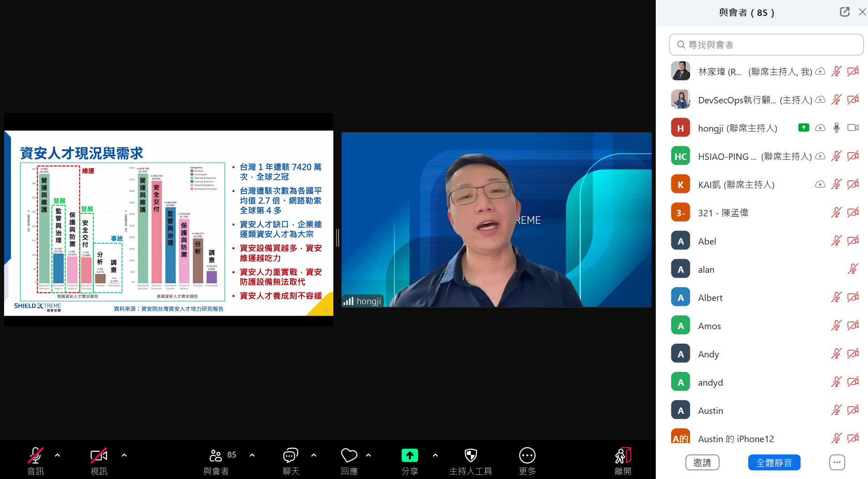This screenshot has width=868, height=479.
Task: Toggle hongji's microphone in participant list
Action: (836, 128)
